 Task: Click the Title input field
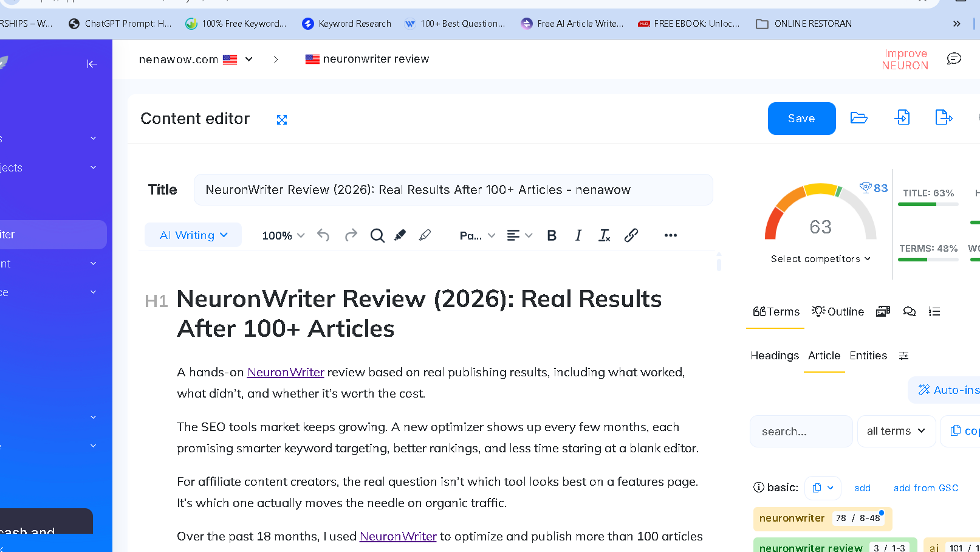coord(453,190)
